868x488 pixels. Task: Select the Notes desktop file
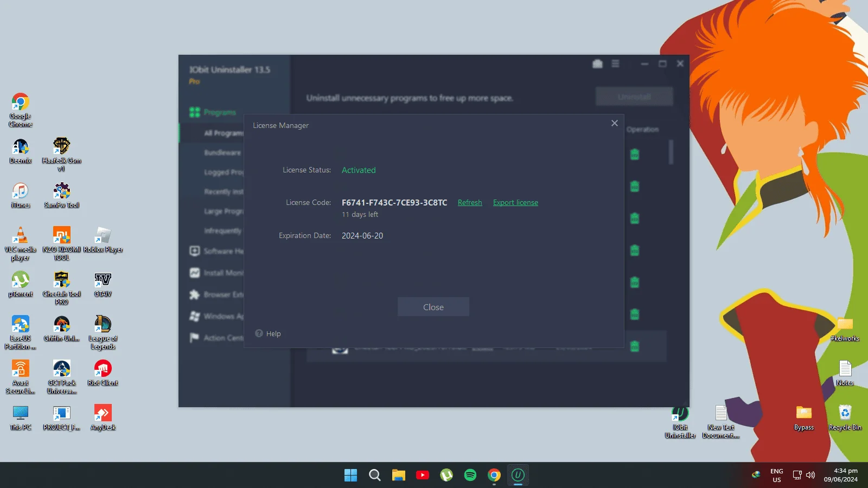click(x=845, y=374)
